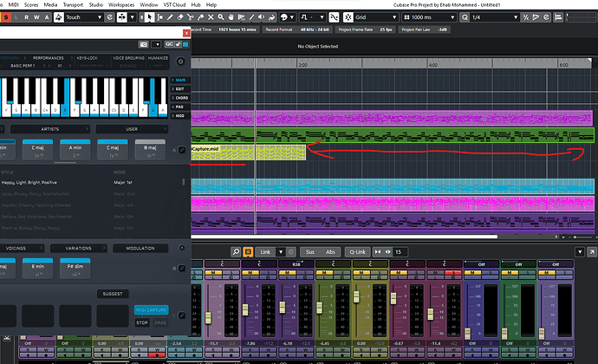
Task: Unmute the -15.1 channel via its M button
Action: [x=213, y=272]
